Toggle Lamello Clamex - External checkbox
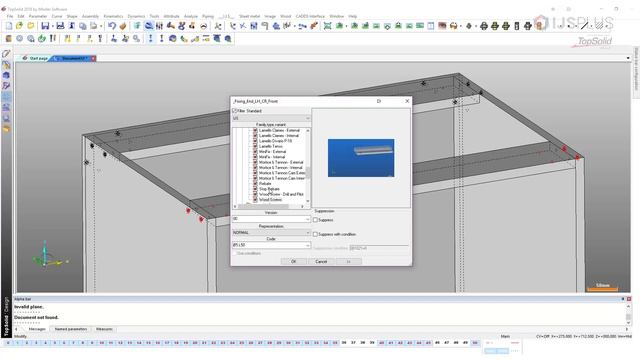The width and height of the screenshot is (640, 360). point(255,130)
